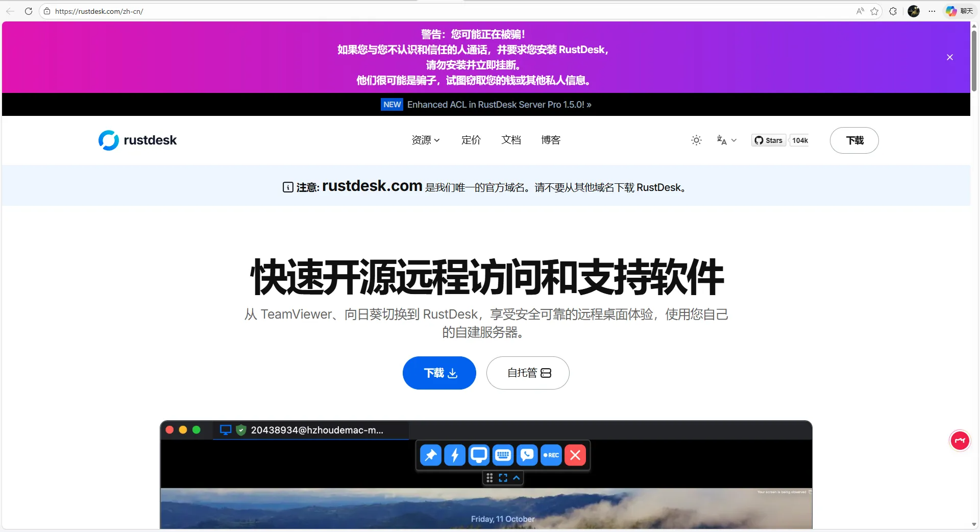Toggle fullscreen for the remote session
980x532 pixels.
503,478
